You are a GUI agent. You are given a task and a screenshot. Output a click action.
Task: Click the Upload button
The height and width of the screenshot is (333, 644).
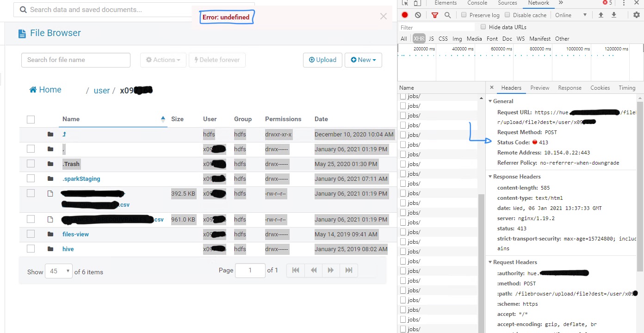pos(322,60)
